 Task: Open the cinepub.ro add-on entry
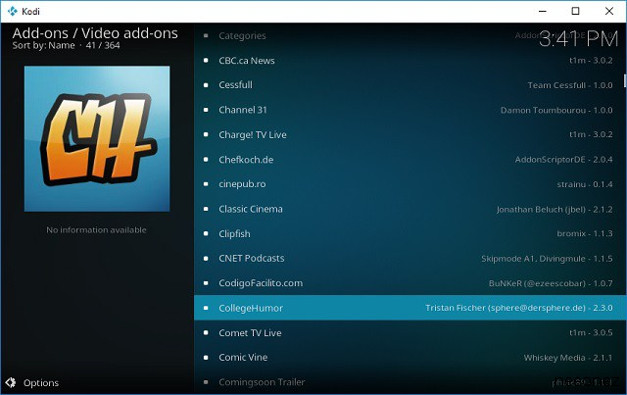410,184
